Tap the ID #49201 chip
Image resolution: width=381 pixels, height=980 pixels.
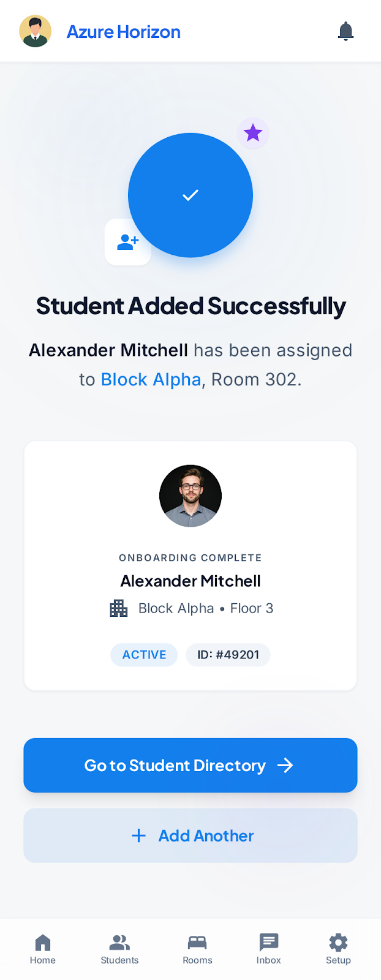tap(228, 655)
